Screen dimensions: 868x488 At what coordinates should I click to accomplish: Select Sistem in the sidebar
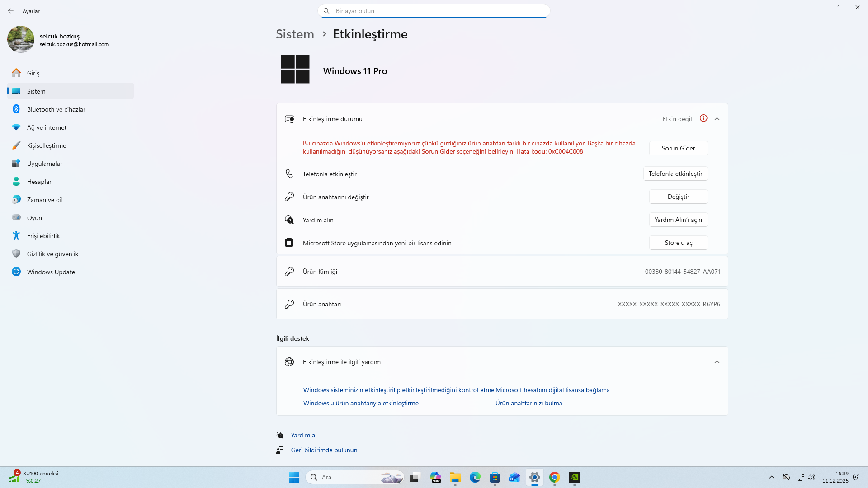71,91
